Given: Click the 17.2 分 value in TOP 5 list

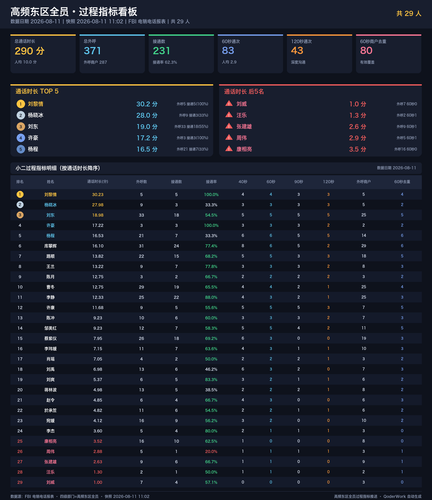Looking at the screenshot, I should tap(147, 138).
